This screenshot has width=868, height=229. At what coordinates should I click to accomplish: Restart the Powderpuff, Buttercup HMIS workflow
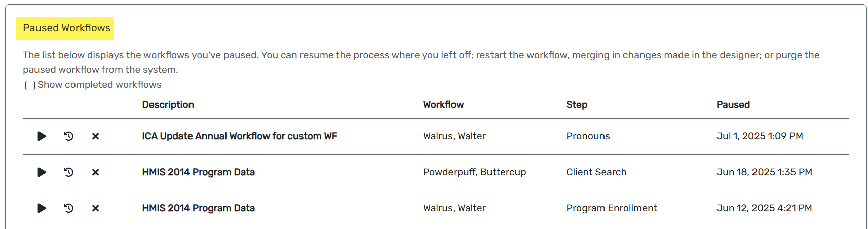pyautogui.click(x=69, y=172)
